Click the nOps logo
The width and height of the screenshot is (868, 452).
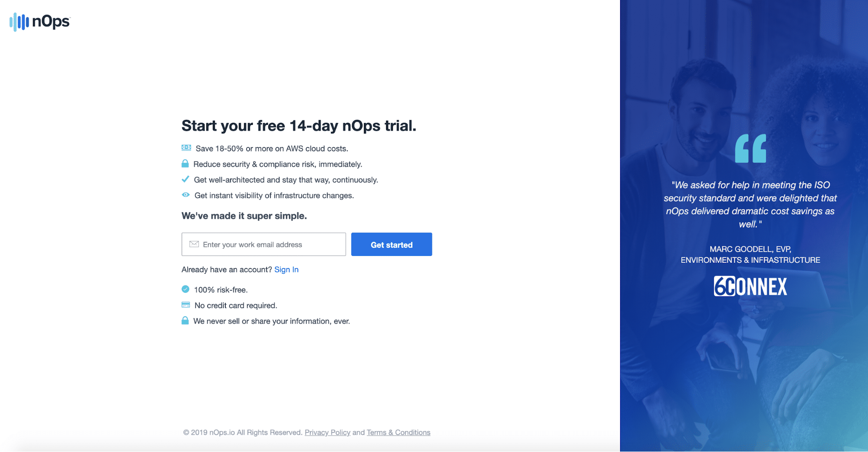[x=40, y=22]
